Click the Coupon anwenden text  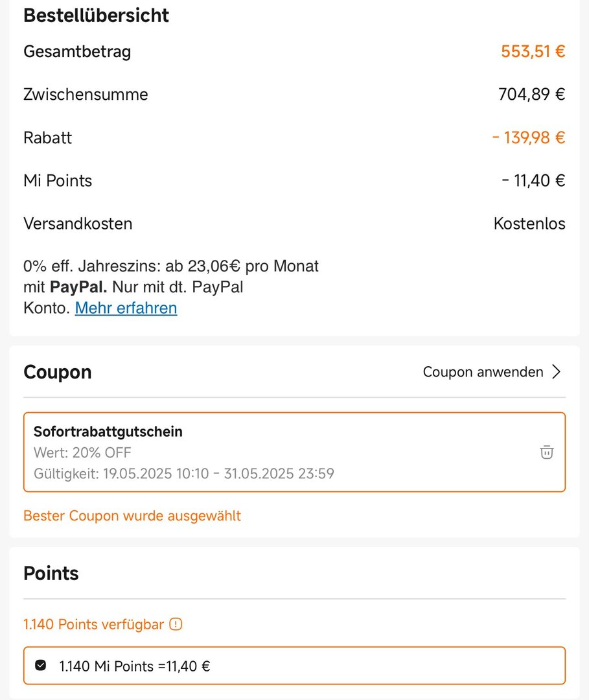tap(483, 371)
